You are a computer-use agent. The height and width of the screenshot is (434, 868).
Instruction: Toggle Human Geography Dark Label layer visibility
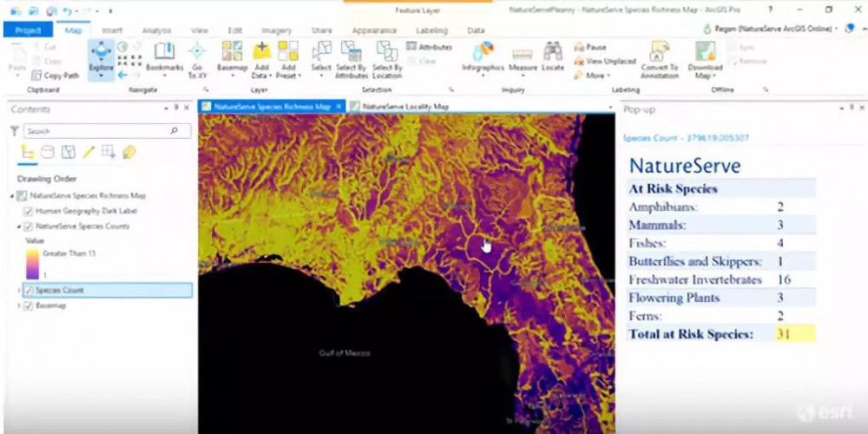(29, 211)
